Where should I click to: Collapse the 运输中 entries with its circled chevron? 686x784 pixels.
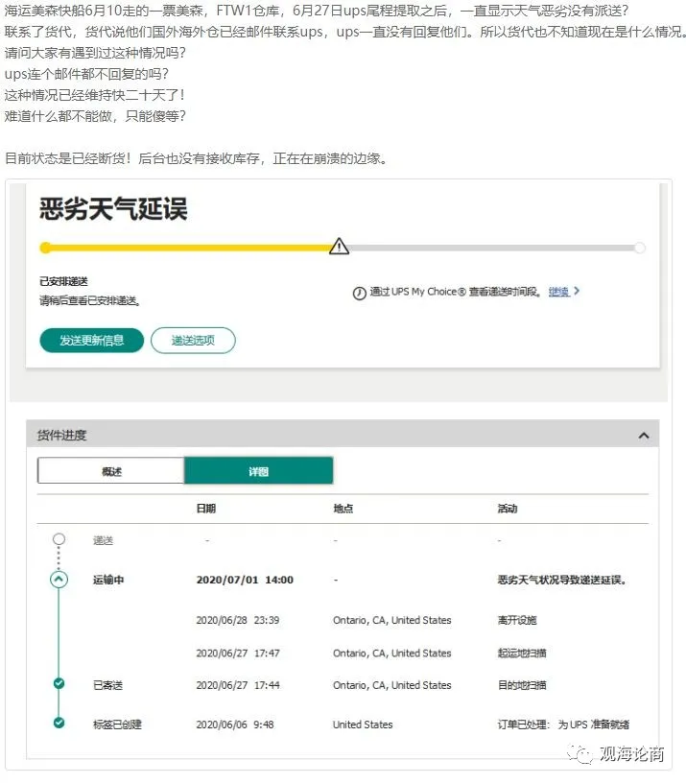59,580
